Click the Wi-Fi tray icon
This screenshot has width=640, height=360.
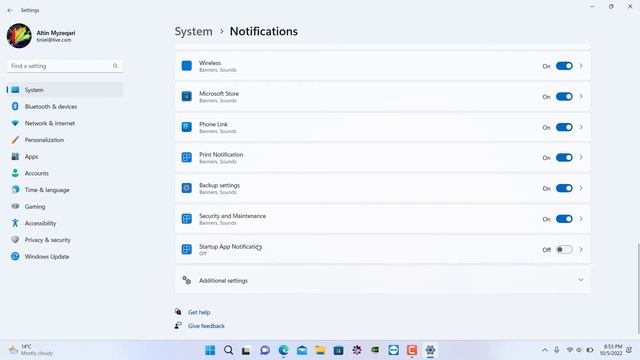[569, 350]
